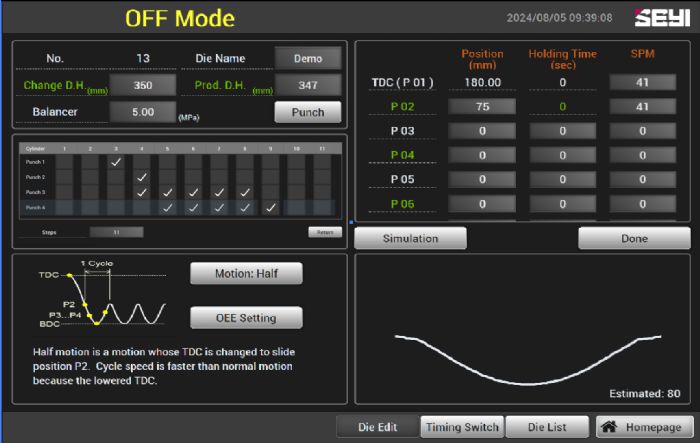Click the P 04 row label
700x443 pixels.
[403, 155]
